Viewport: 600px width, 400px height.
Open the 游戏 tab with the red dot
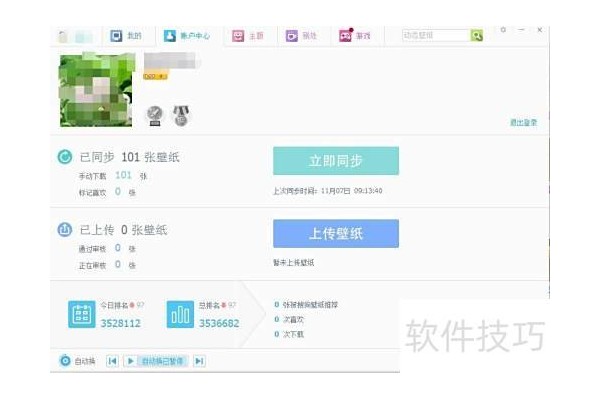click(x=355, y=36)
